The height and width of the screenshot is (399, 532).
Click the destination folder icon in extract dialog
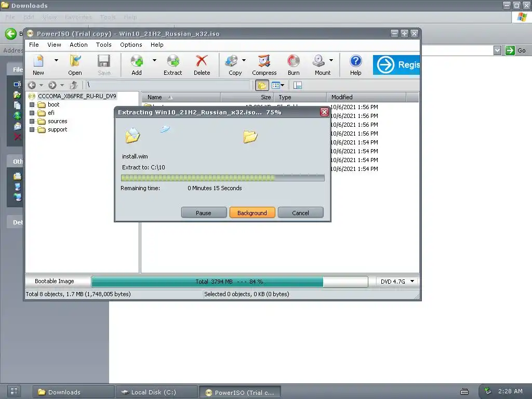250,137
